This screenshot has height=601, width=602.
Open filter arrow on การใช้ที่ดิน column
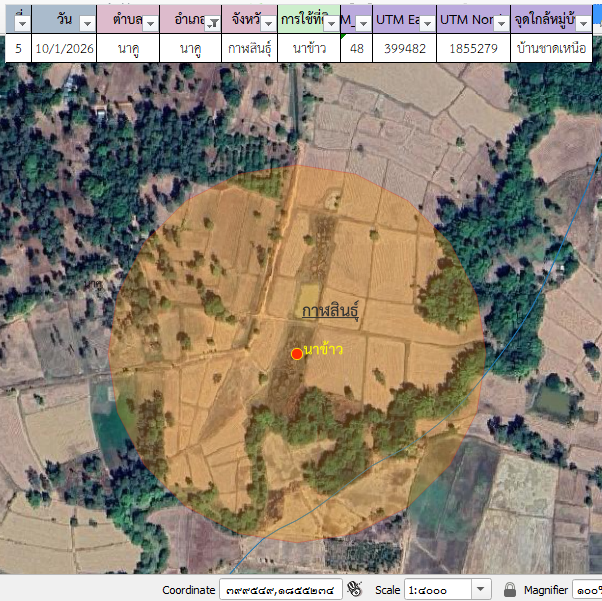click(331, 23)
